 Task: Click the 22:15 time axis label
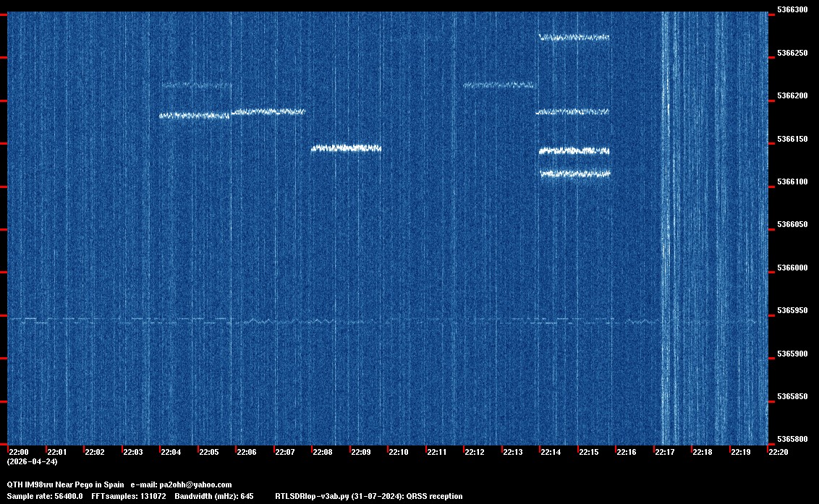point(589,452)
